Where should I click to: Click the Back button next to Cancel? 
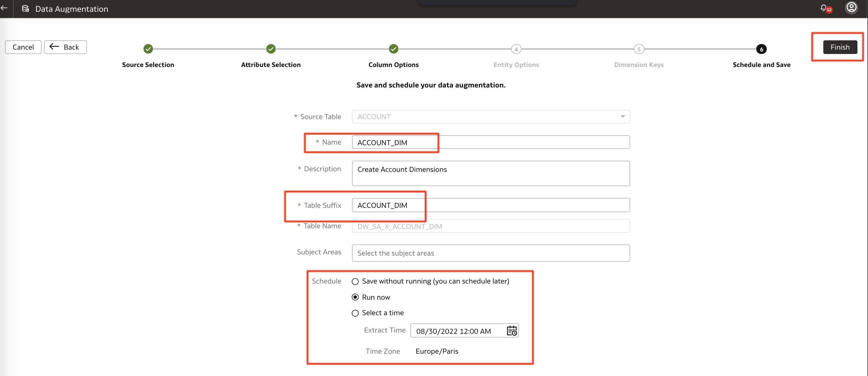[65, 47]
